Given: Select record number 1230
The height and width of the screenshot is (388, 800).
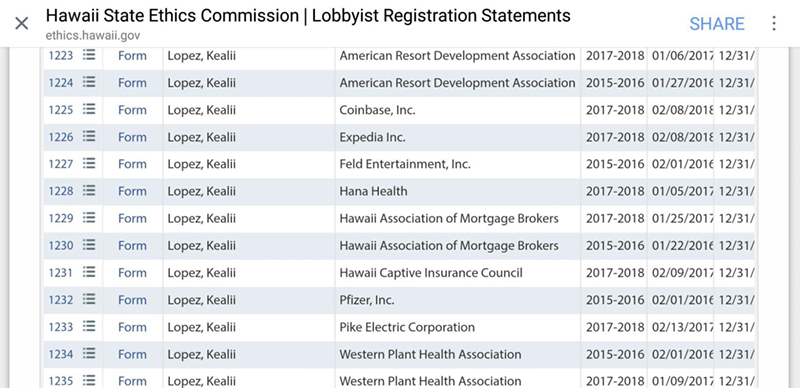Looking at the screenshot, I should click(x=61, y=246).
